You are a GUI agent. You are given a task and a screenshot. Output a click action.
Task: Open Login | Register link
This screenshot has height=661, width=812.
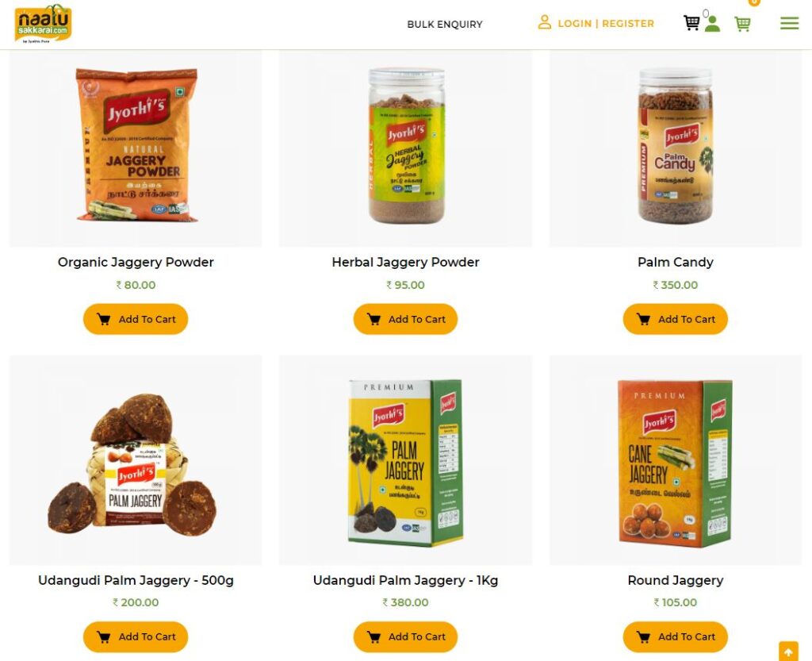point(606,23)
